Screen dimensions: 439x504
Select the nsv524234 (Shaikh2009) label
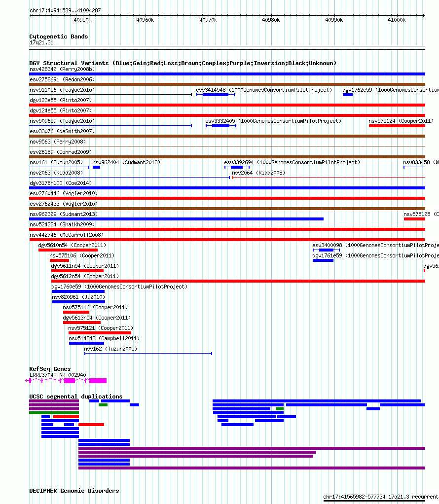[62, 224]
